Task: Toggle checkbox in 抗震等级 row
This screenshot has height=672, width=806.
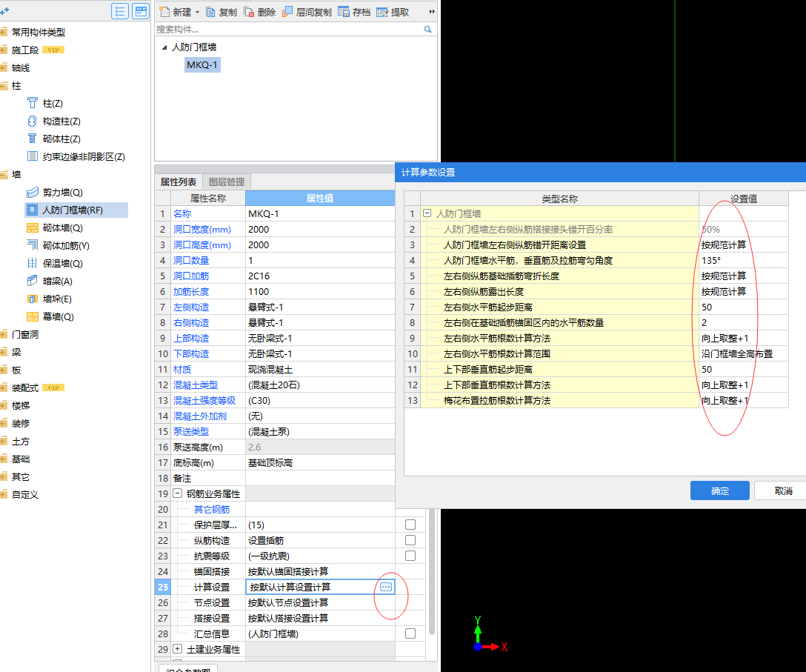Action: 410,556
